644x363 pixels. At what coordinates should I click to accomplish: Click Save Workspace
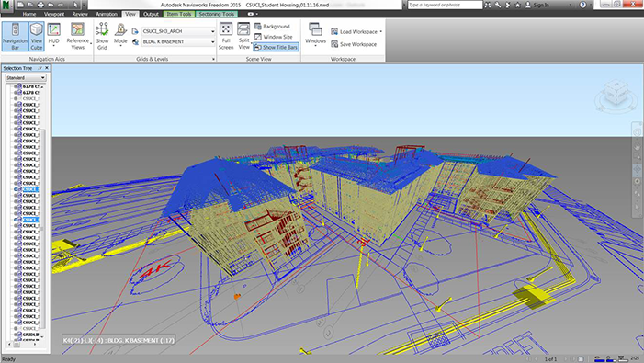click(354, 44)
